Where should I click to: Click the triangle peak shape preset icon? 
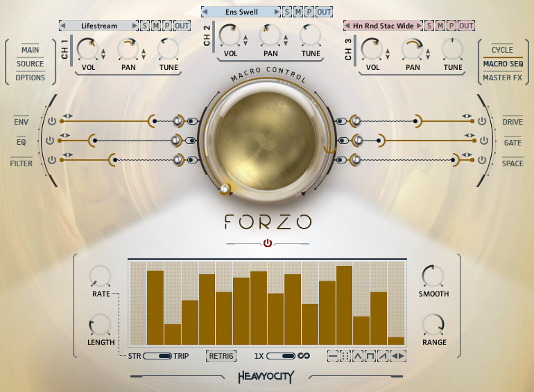[x=358, y=356]
